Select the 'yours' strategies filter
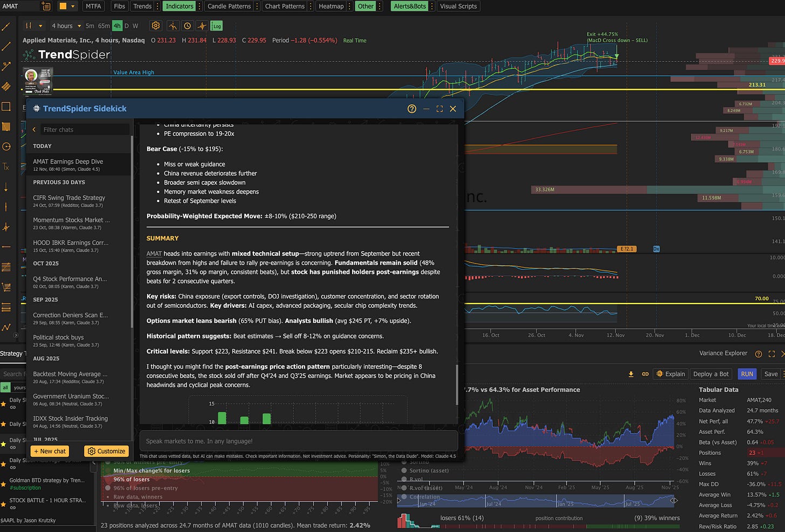The height and width of the screenshot is (532, 785). point(19,388)
